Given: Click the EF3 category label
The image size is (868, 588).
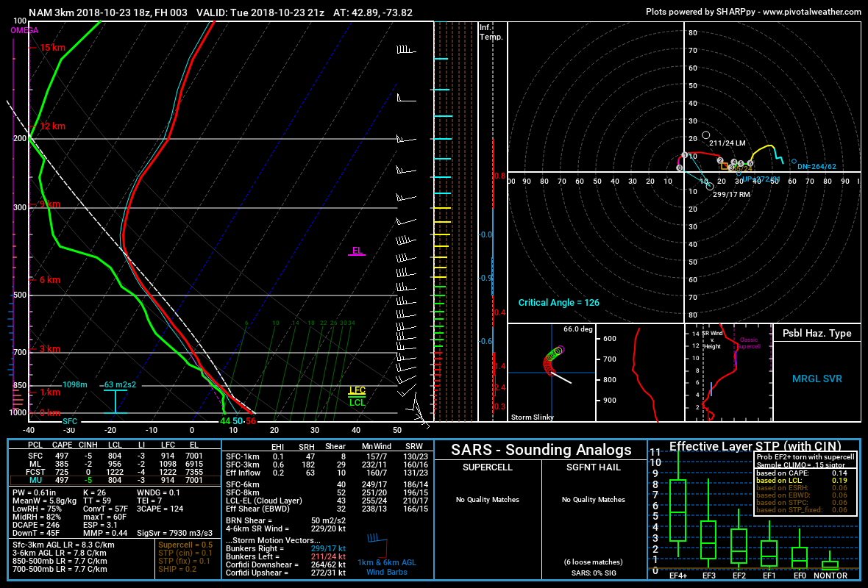Looking at the screenshot, I should (708, 576).
